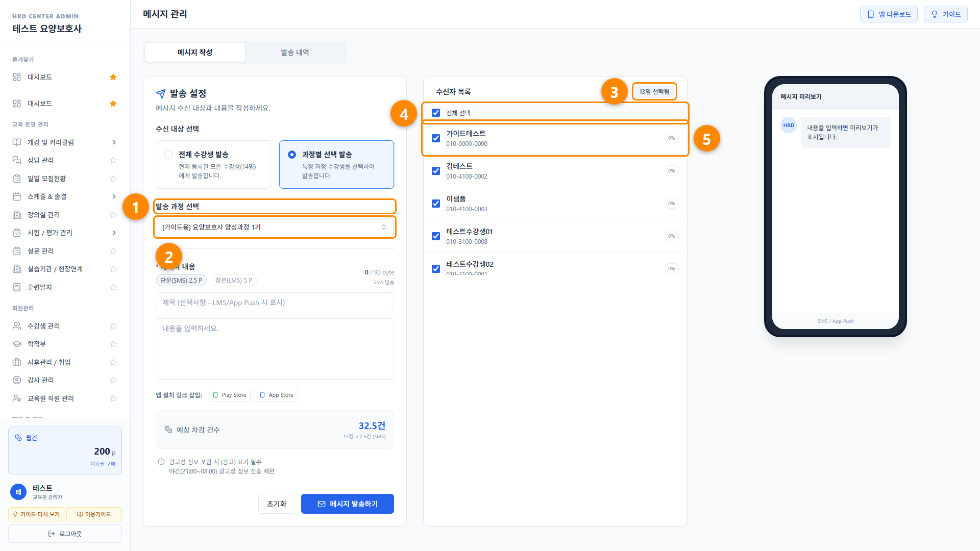Viewport: 980px width, 551px height.
Task: Uncheck recipient 테스트수강생01
Action: pyautogui.click(x=436, y=236)
